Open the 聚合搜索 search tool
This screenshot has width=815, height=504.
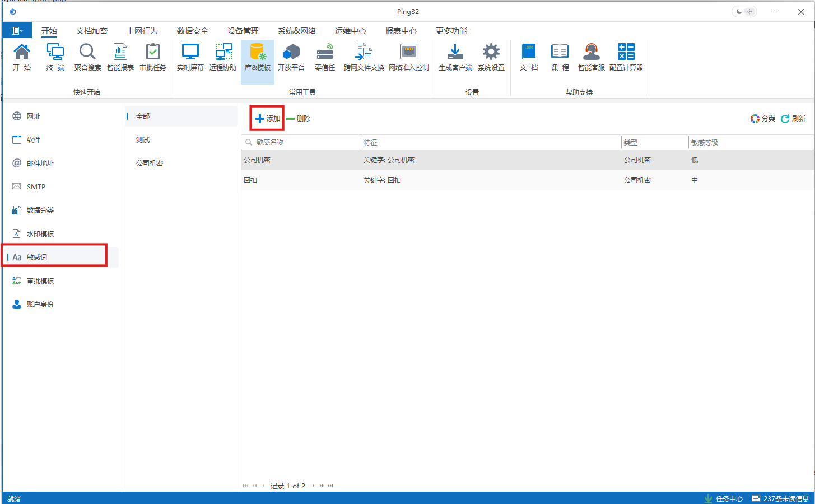click(x=87, y=57)
